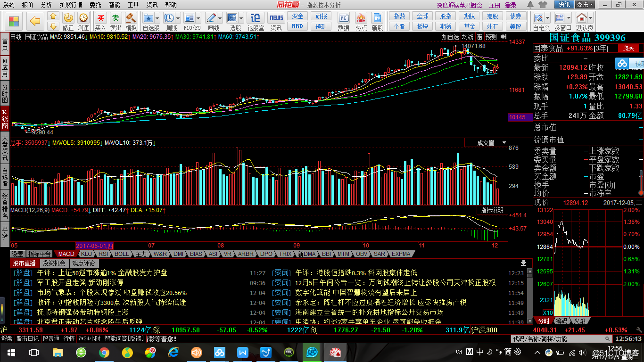Open the 模拟 simulated trading gavel icon
This screenshot has height=362, width=644.
pyautogui.click(x=131, y=18)
